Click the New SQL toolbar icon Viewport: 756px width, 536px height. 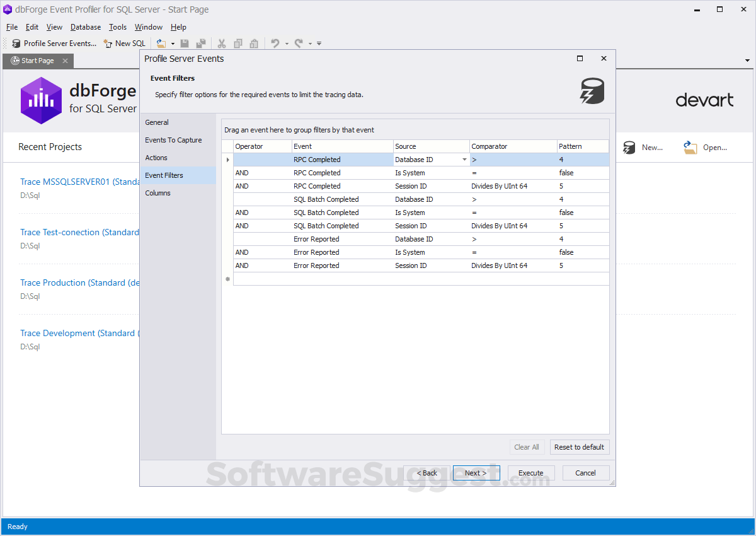click(108, 44)
